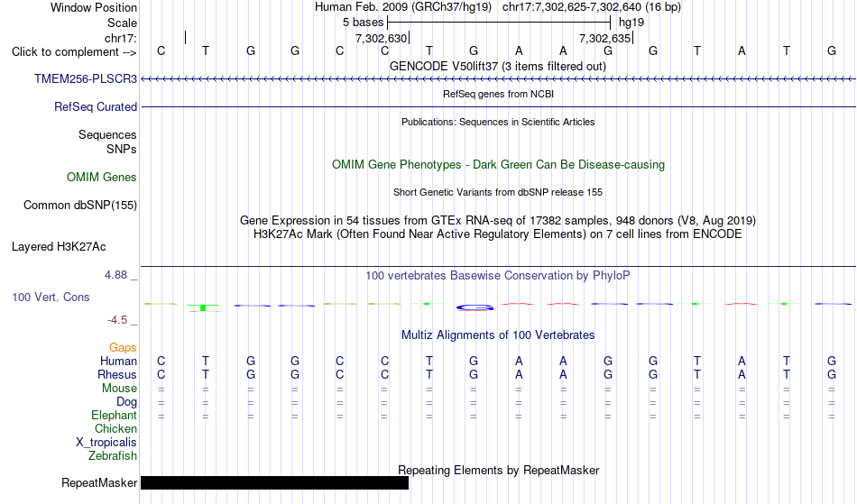The width and height of the screenshot is (857, 504).
Task: Click the Scale track label
Action: [x=122, y=23]
